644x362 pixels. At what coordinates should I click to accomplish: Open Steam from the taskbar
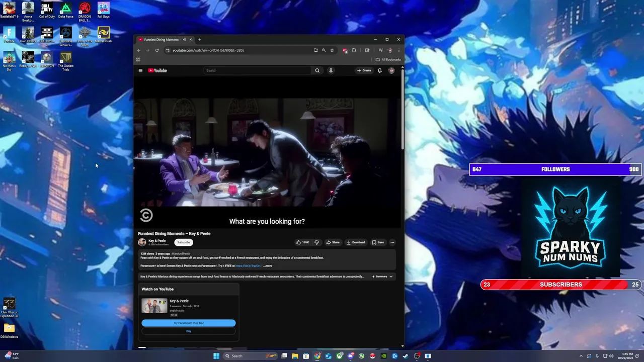coord(406,356)
